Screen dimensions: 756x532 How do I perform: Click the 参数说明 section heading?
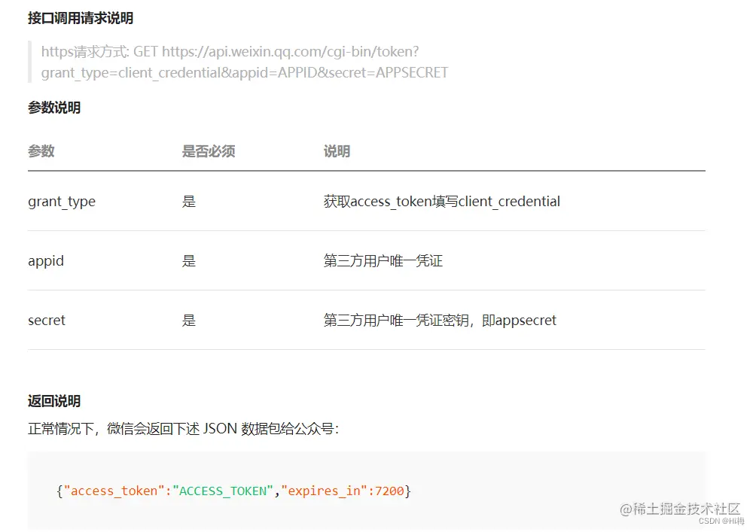[54, 108]
